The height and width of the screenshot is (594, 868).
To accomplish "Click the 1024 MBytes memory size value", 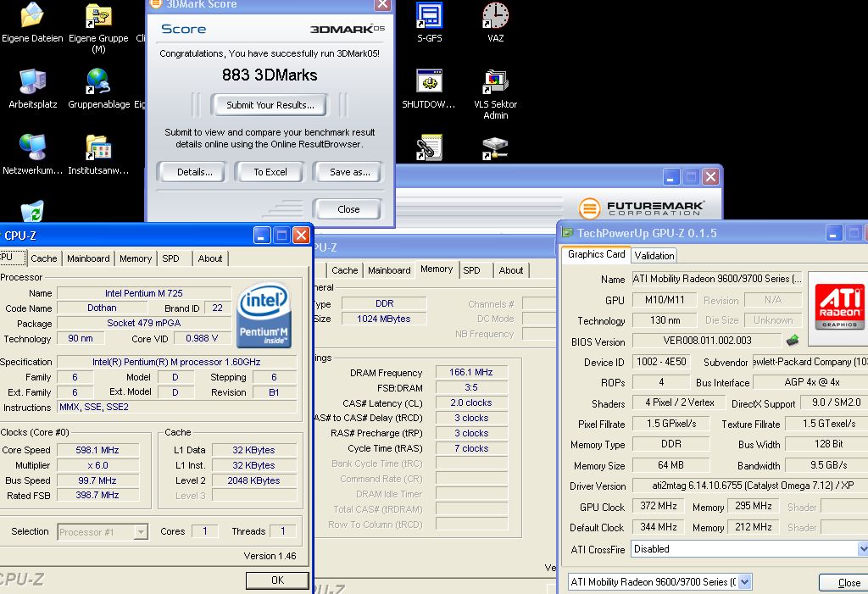I will tap(384, 319).
